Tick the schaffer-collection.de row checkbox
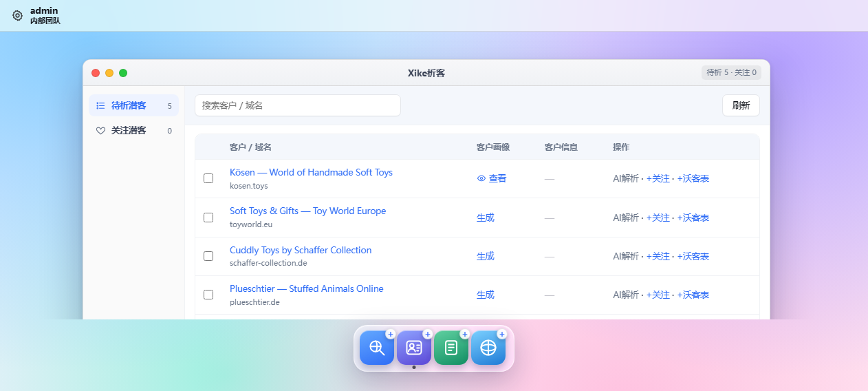The height and width of the screenshot is (391, 868). click(x=208, y=256)
